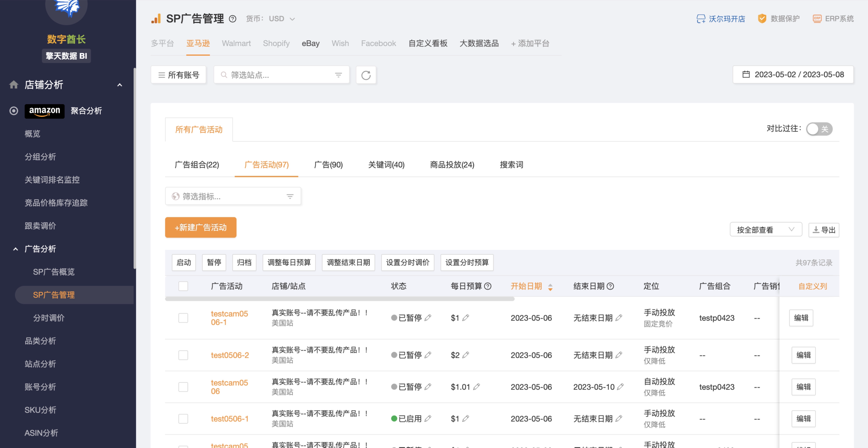Click the help icon beside SP广告管理 title
Viewport: 868px width, 448px height.
[x=233, y=19]
